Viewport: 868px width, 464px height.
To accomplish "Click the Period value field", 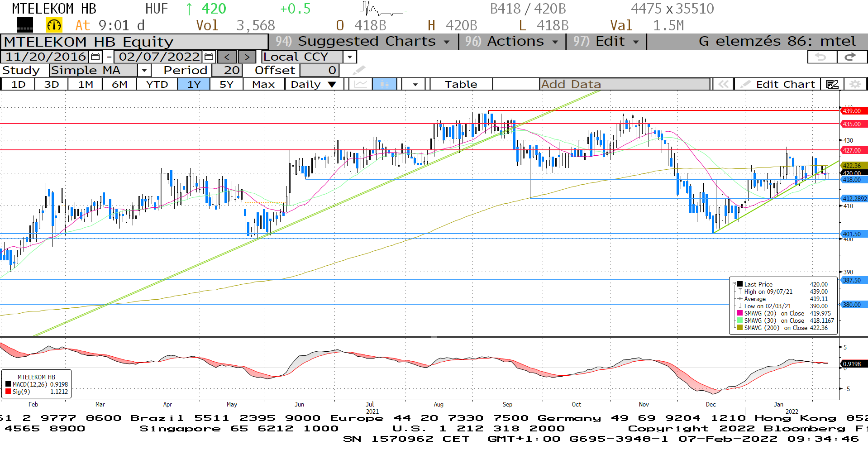I will point(227,71).
